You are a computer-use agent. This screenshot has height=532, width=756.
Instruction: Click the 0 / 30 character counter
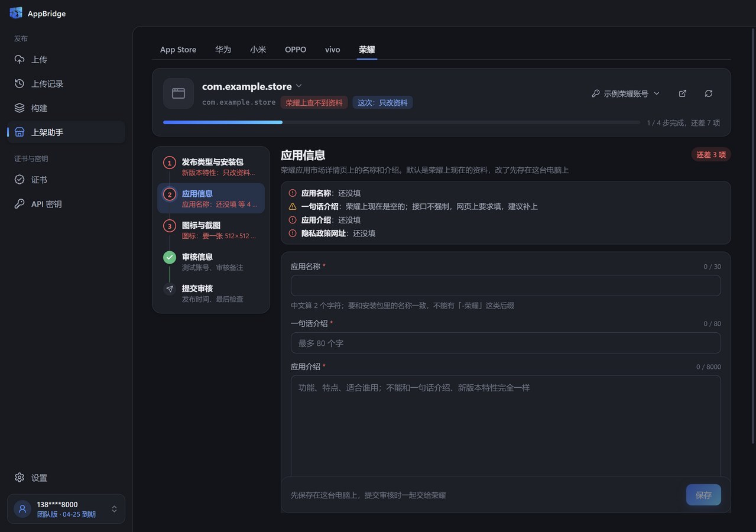coord(712,267)
